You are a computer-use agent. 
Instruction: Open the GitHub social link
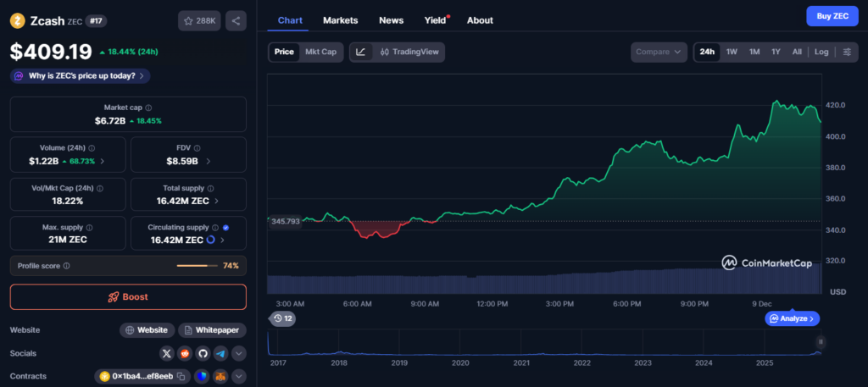pos(203,353)
